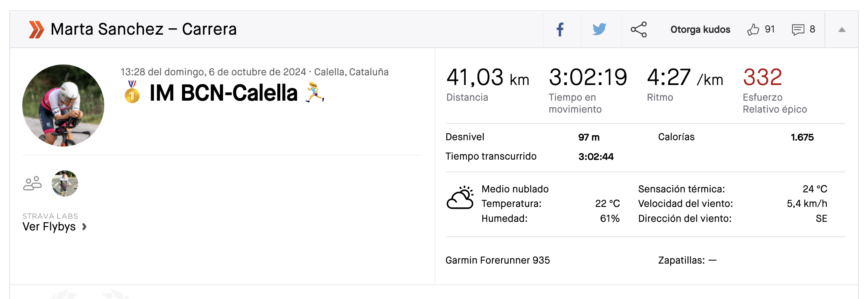Open comments via speech bubble icon

point(798,29)
